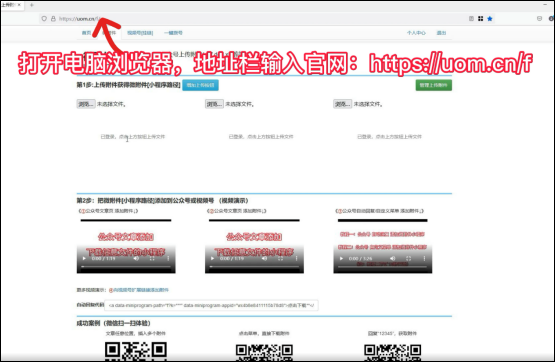This screenshot has width=556, height=362.
Task: Click QR code under 文章任意位置，插入多个附件
Action: [x=136, y=351]
